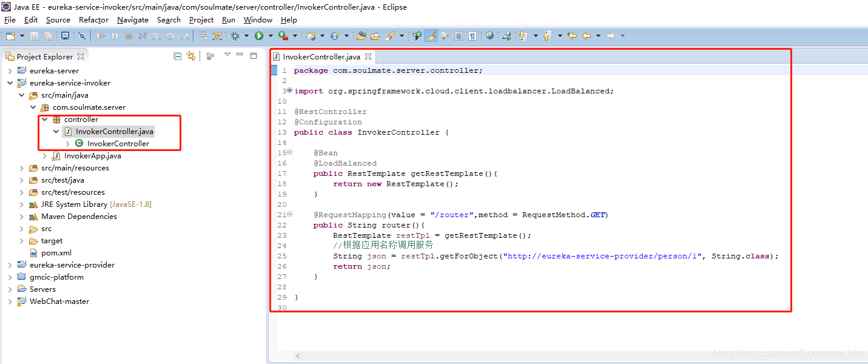Launch Debug via the bug icon

click(235, 36)
